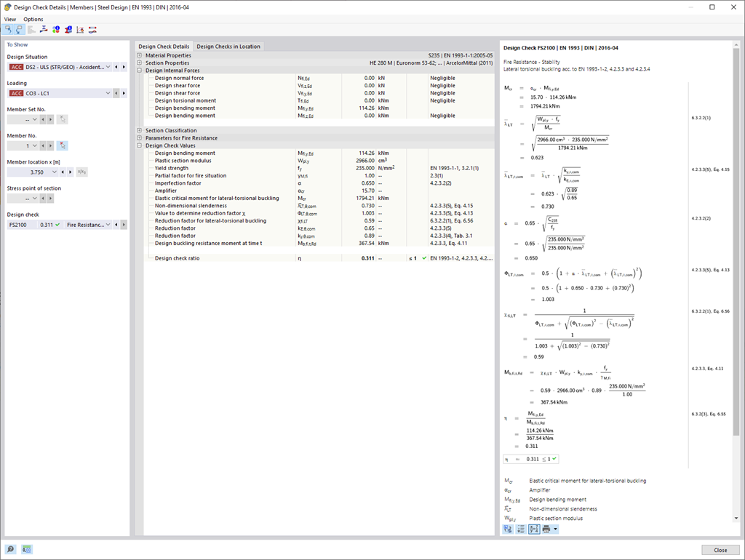Click the sort list icon below formula panel
Viewport: 745px width, 560px height.
coord(521,529)
